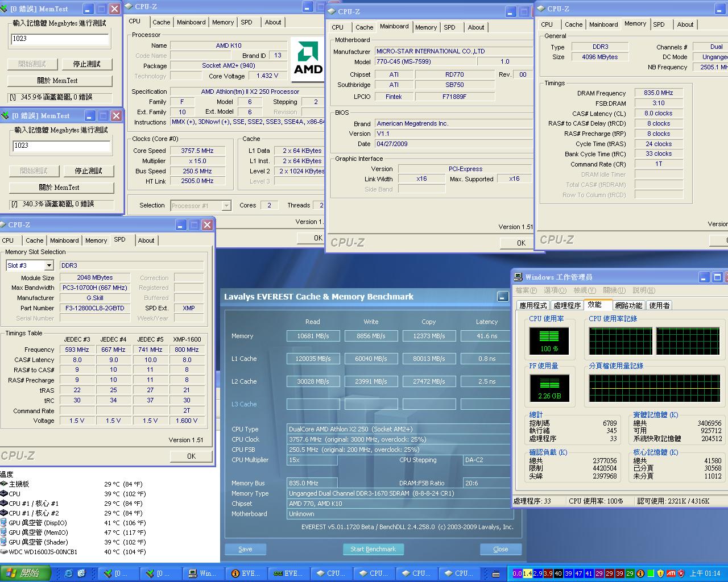This screenshot has height=582, width=728.
Task: Switch to 應用程式 tab in Task Manager
Action: pos(533,306)
